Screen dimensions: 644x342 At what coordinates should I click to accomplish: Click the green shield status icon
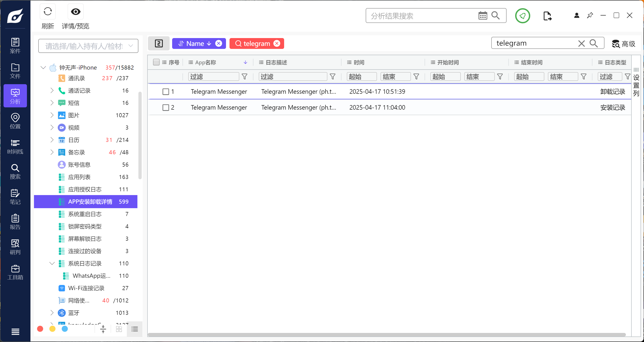click(522, 16)
